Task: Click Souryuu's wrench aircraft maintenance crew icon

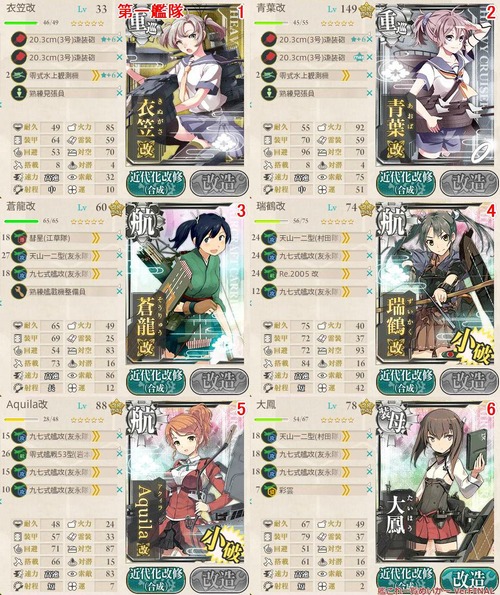Action: tap(18, 292)
